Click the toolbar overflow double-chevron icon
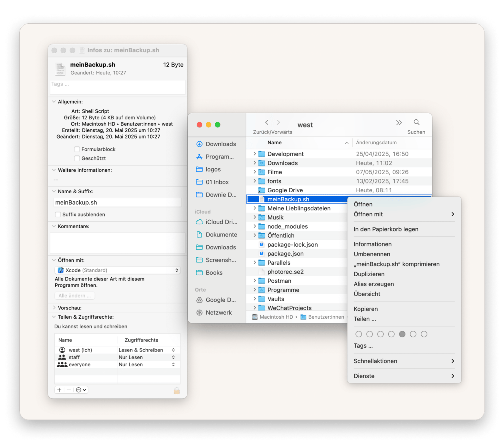 click(x=399, y=123)
